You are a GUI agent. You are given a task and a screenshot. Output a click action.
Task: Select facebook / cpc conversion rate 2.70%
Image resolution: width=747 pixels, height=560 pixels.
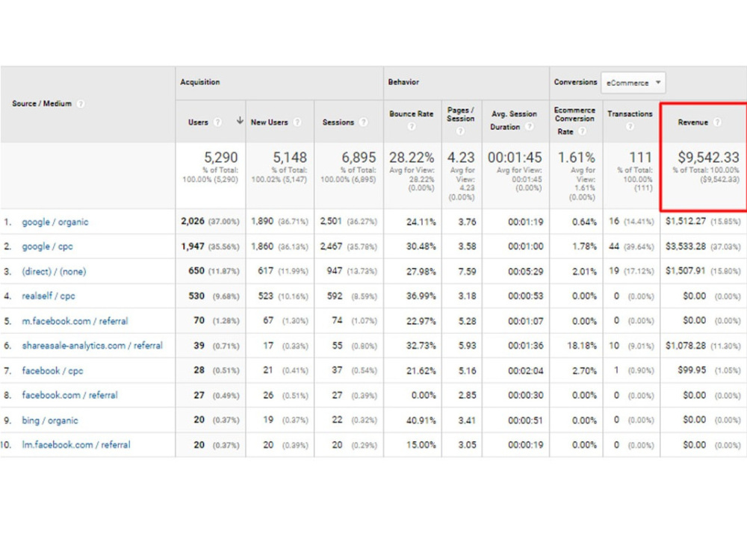tap(585, 370)
